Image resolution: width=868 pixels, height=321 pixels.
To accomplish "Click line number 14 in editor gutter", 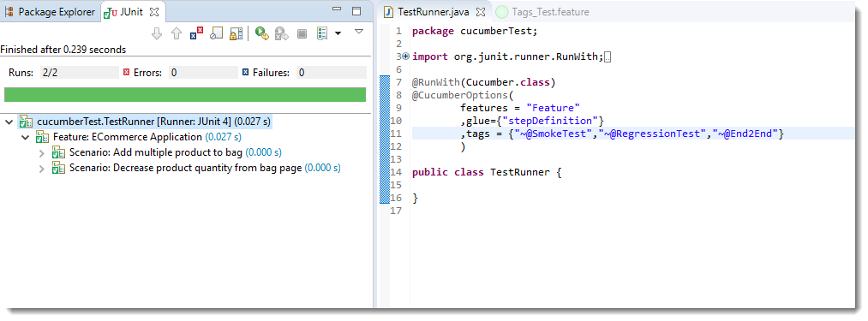I will [x=395, y=172].
